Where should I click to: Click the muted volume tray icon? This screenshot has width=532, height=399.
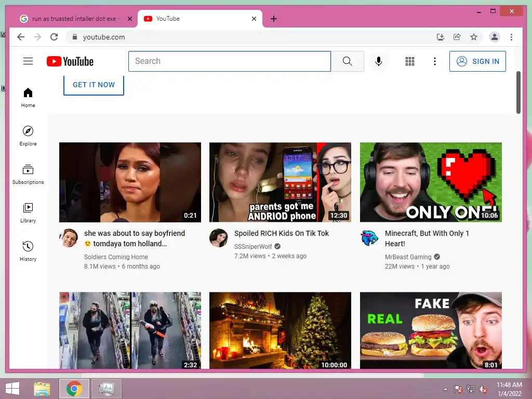tap(483, 389)
